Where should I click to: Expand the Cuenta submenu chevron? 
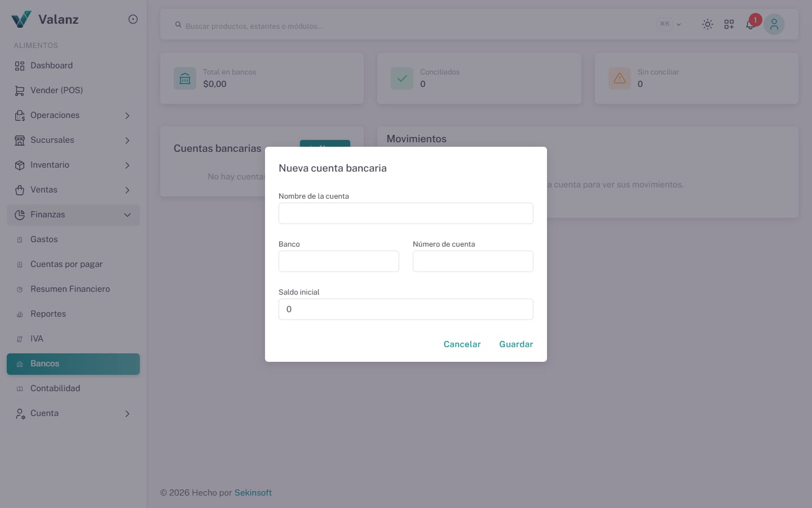pyautogui.click(x=127, y=414)
